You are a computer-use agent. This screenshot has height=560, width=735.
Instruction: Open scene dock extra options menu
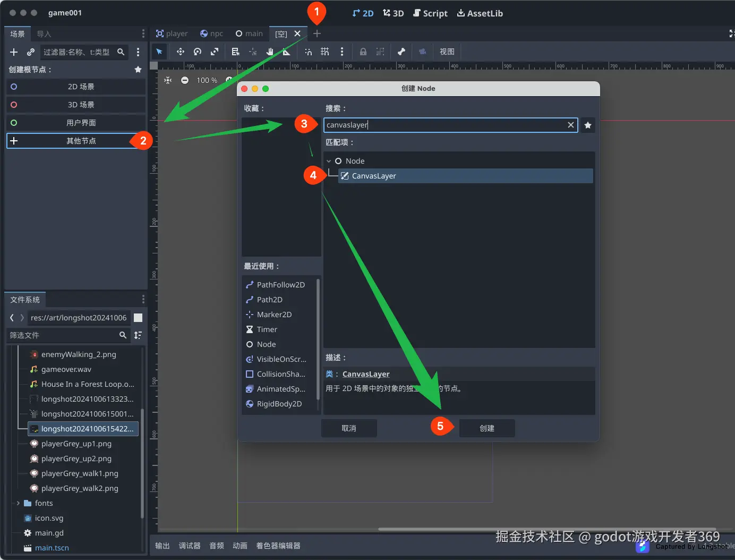click(138, 52)
